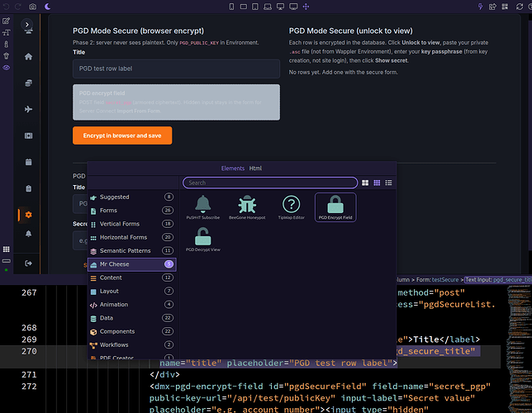Image resolution: width=532 pixels, height=413 pixels.
Task: Toggle the dark mode moon icon
Action: 48,7
